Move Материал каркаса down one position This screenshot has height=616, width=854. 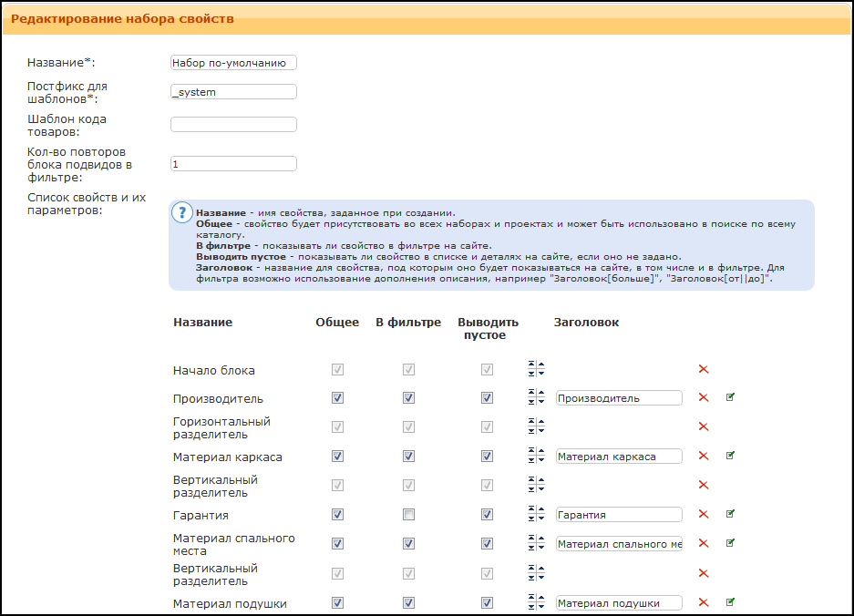[540, 459]
